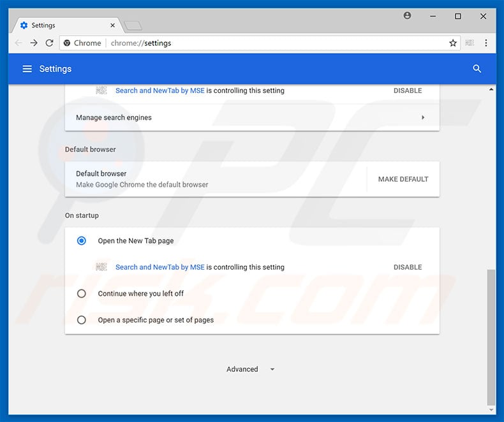
Task: Open the Chrome three-dot menu
Action: click(486, 43)
